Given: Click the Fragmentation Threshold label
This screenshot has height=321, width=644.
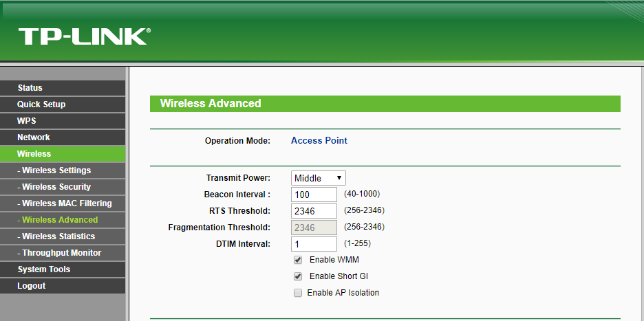Looking at the screenshot, I should [219, 228].
